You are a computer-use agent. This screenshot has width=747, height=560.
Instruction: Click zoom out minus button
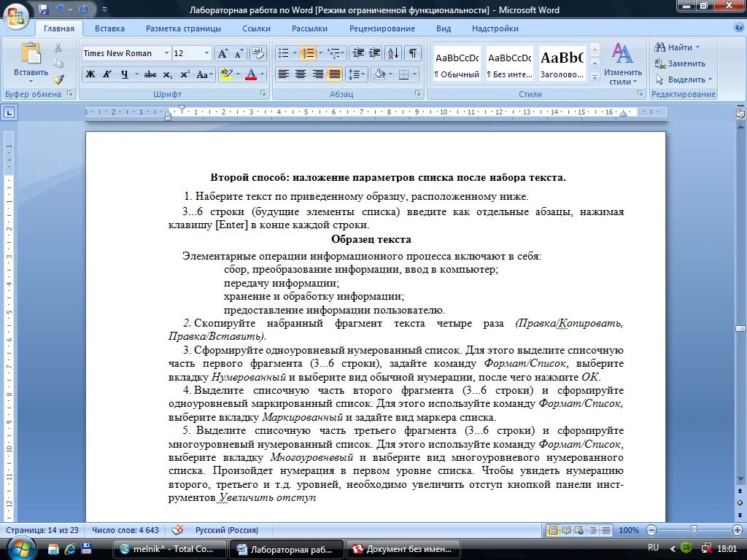[651, 530]
